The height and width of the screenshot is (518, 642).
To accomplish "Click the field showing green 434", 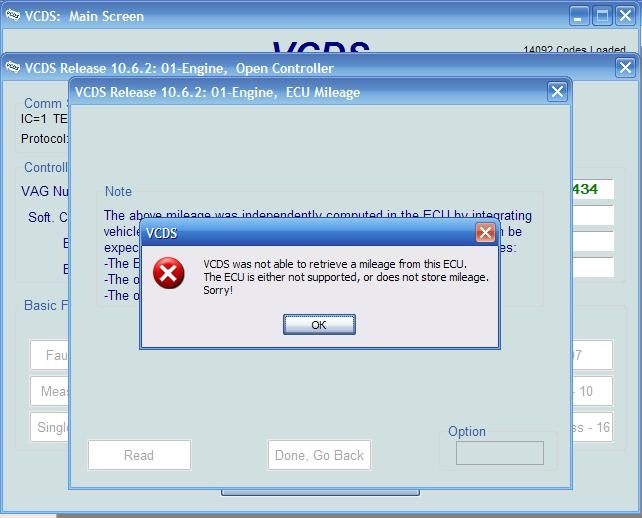I will click(592, 189).
